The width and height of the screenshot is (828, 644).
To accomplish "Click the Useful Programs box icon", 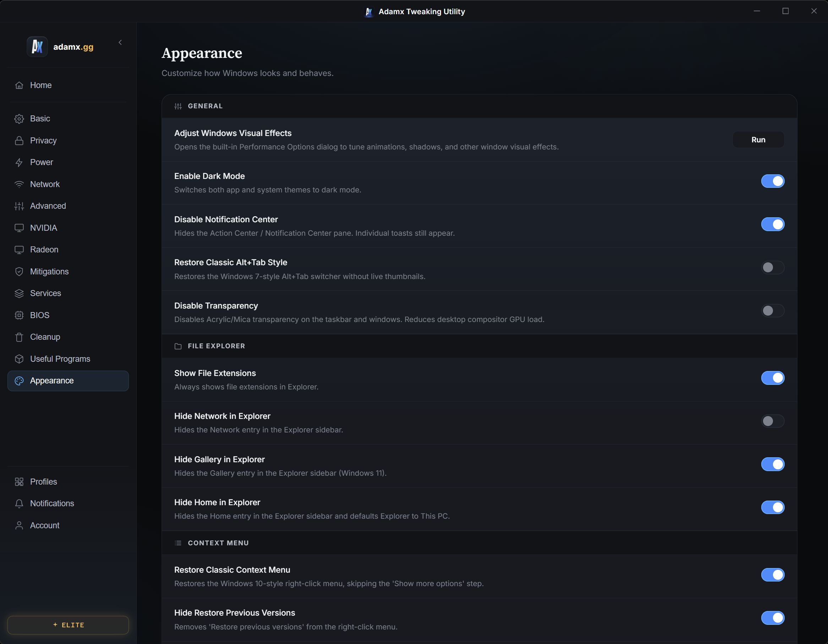I will pyautogui.click(x=19, y=359).
